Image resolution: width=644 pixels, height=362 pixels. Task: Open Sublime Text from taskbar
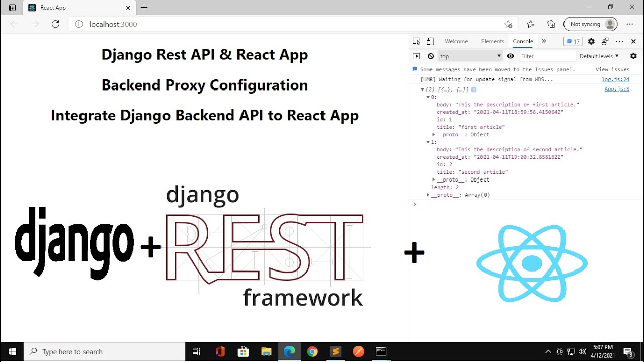tap(336, 352)
